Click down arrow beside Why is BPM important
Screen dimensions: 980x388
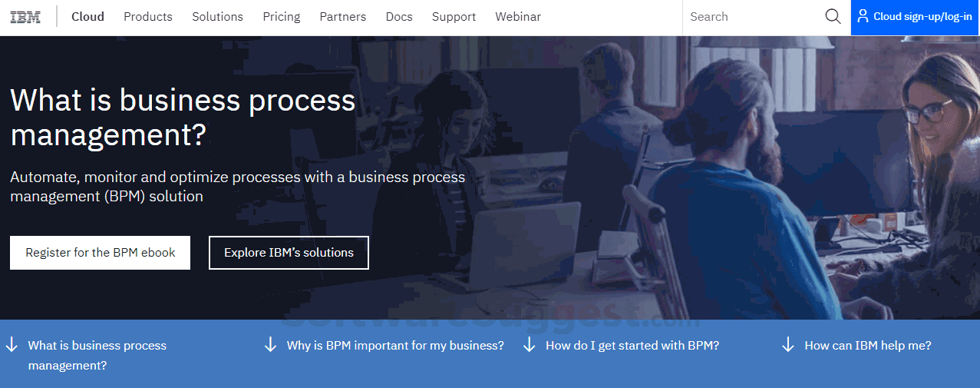pos(270,343)
